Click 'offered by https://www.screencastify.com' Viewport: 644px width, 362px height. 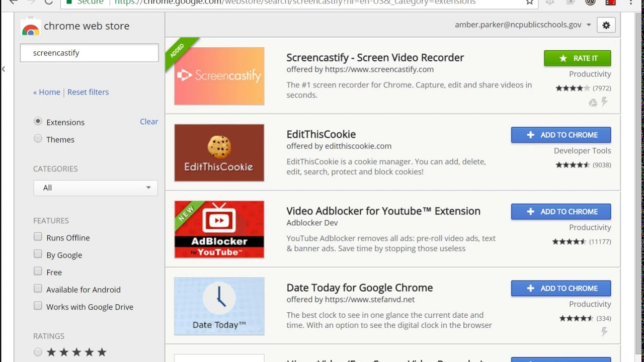(x=360, y=69)
